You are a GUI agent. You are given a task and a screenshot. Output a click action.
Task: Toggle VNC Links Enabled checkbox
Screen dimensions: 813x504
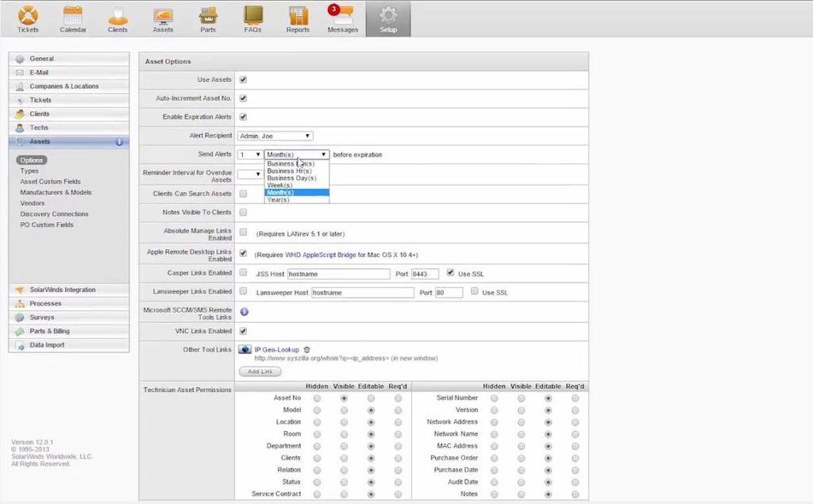243,331
